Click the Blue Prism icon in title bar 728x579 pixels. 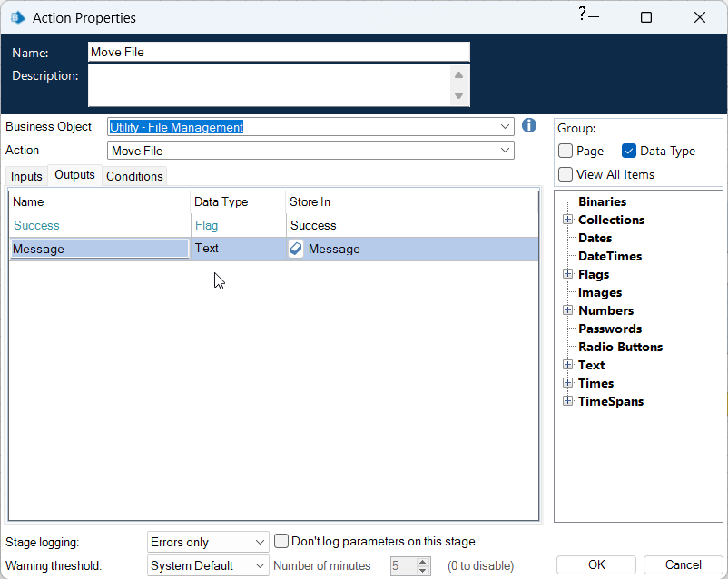[x=16, y=17]
